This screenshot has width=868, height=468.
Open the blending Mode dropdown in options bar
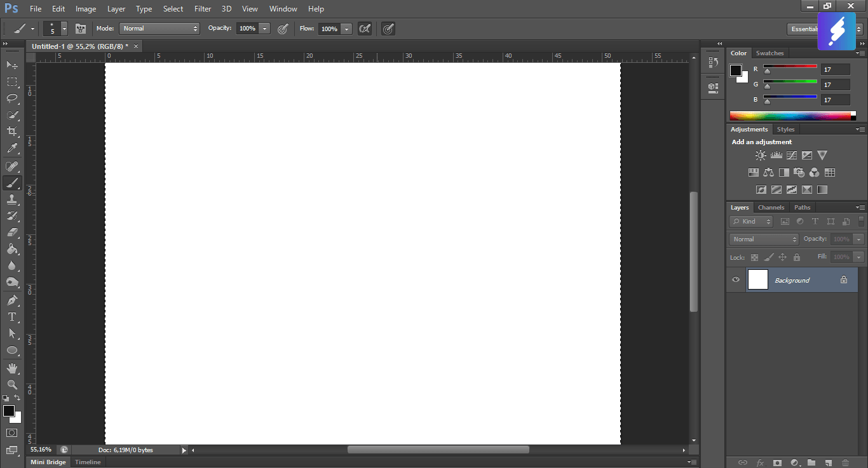[x=159, y=28]
